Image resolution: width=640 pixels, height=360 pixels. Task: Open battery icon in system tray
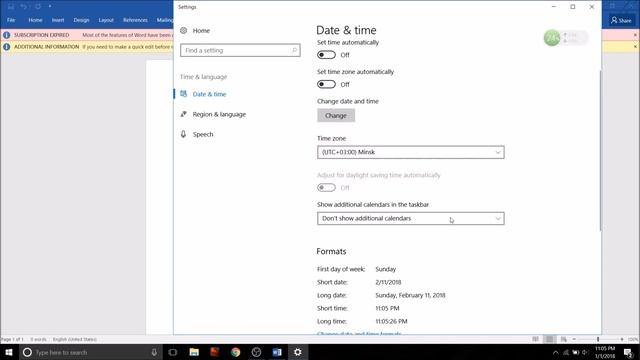point(576,353)
